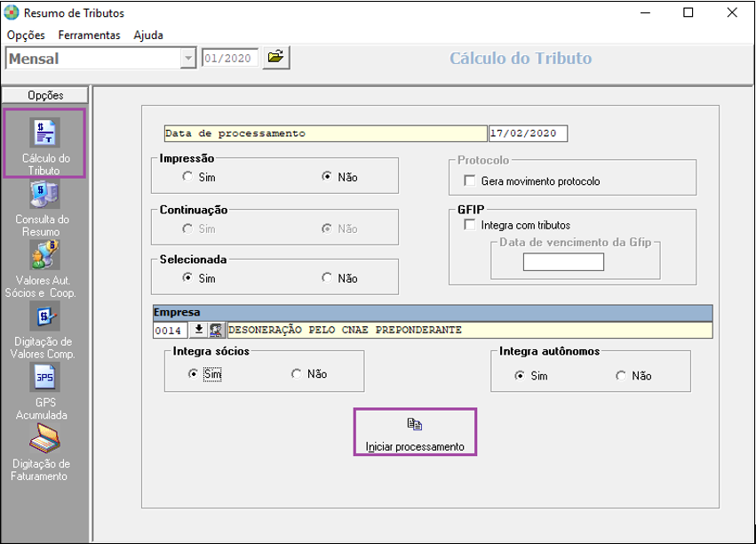Image resolution: width=756 pixels, height=544 pixels.
Task: Open Digitação de Valores Comp. icon
Action: pyautogui.click(x=44, y=316)
